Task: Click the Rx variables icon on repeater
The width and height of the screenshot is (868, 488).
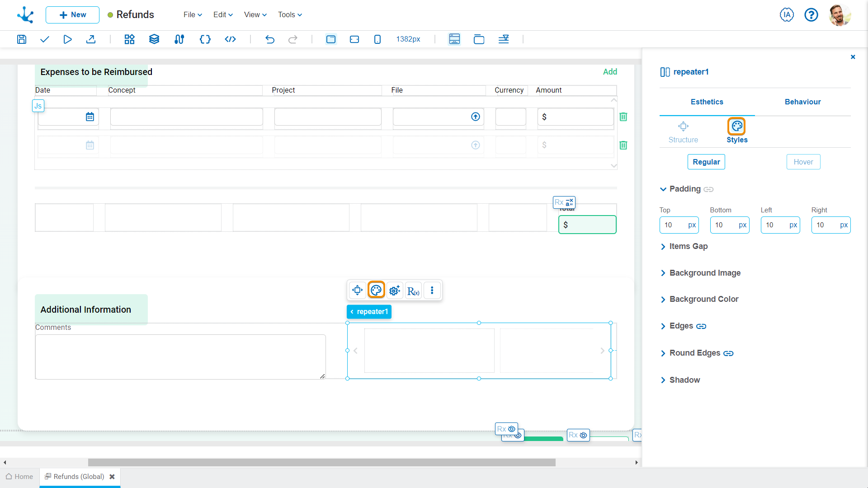Action: point(414,290)
